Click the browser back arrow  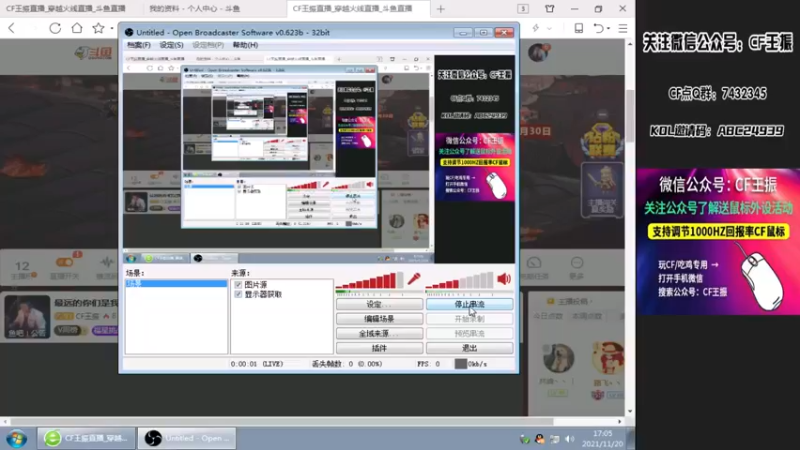tap(12, 29)
